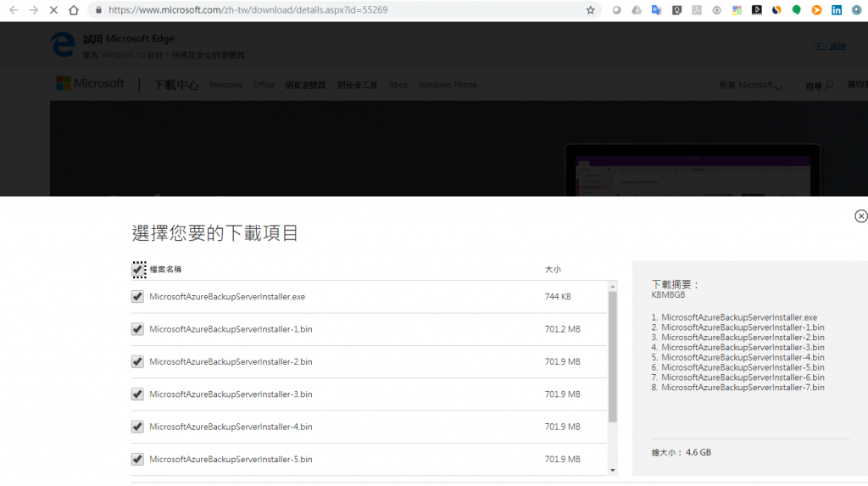868x486 pixels.
Task: Expand the 所有 Microsoft dropdown
Action: pyautogui.click(x=750, y=86)
